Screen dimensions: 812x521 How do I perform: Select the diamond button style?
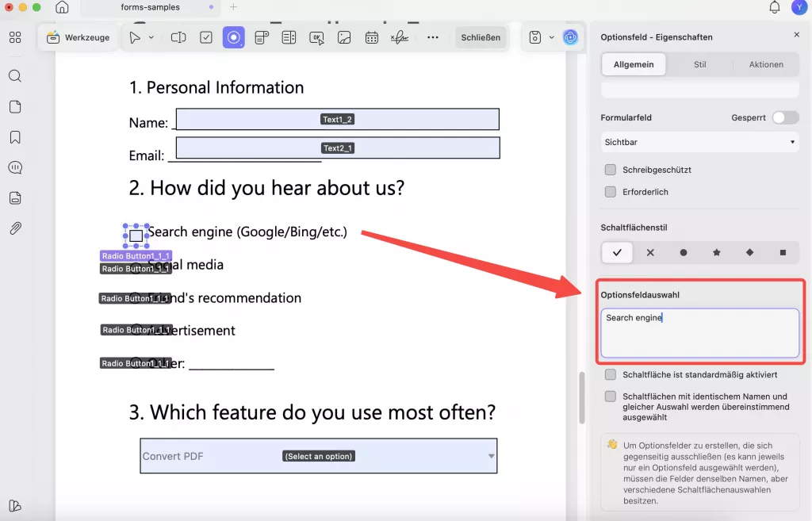[x=750, y=253]
